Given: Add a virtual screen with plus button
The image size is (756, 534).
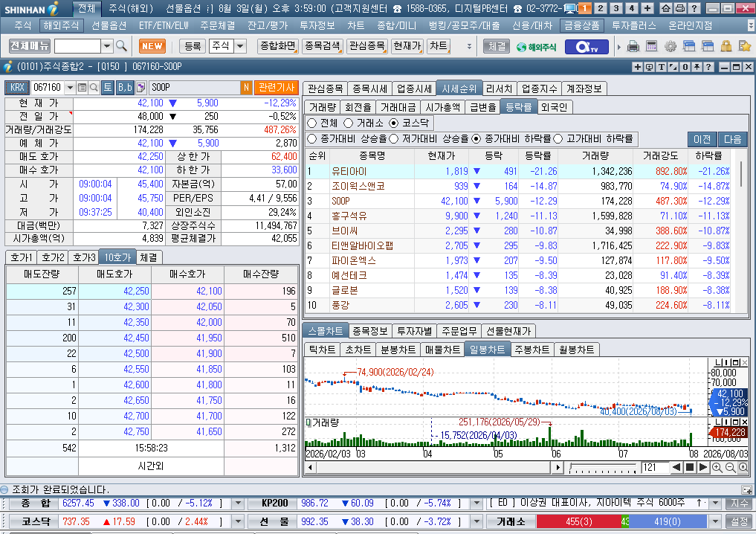Looking at the screenshot, I should pos(647,8).
